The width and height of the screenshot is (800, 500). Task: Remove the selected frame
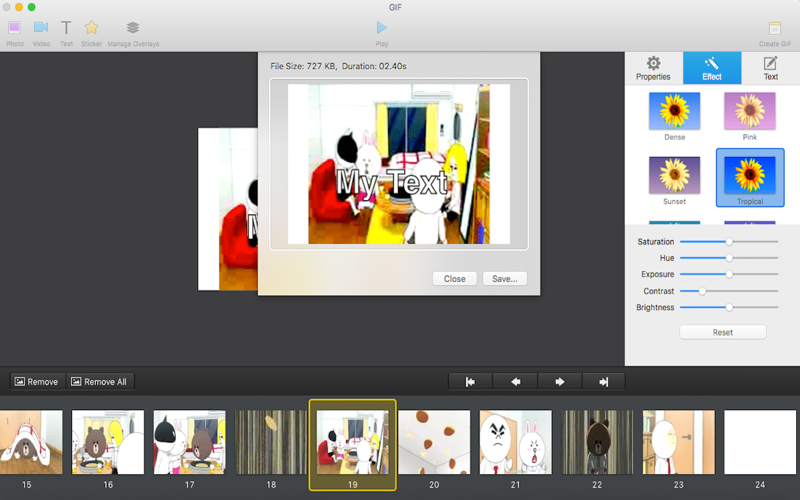pyautogui.click(x=38, y=382)
